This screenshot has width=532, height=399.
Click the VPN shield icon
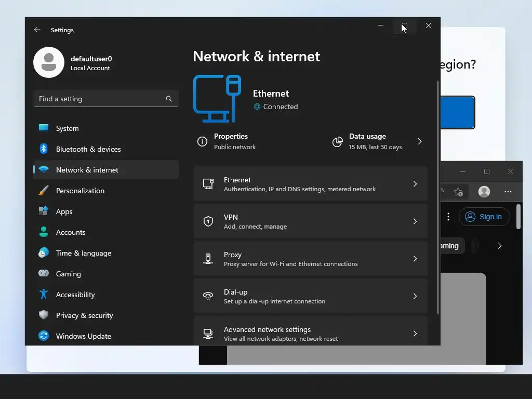(x=208, y=221)
